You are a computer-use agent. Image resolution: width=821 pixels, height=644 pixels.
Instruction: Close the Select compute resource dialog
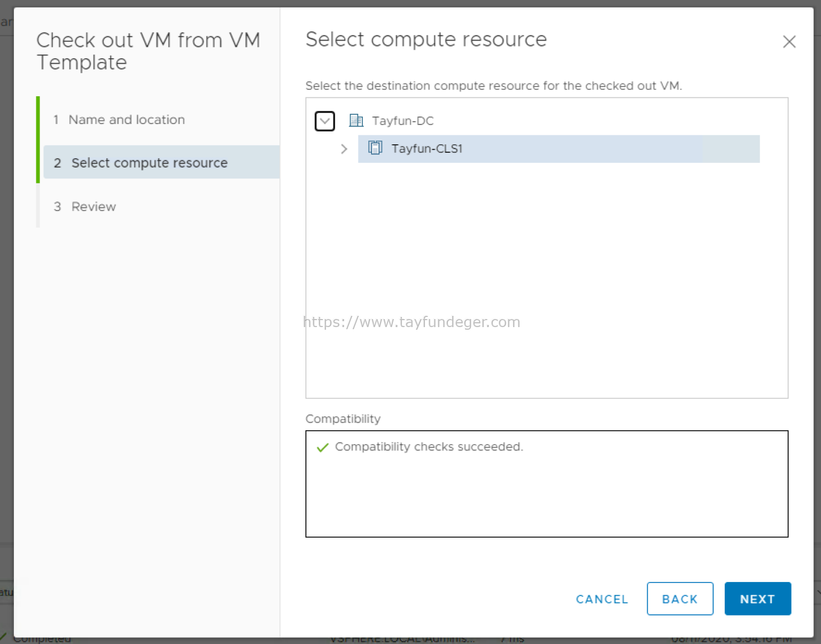click(x=789, y=41)
